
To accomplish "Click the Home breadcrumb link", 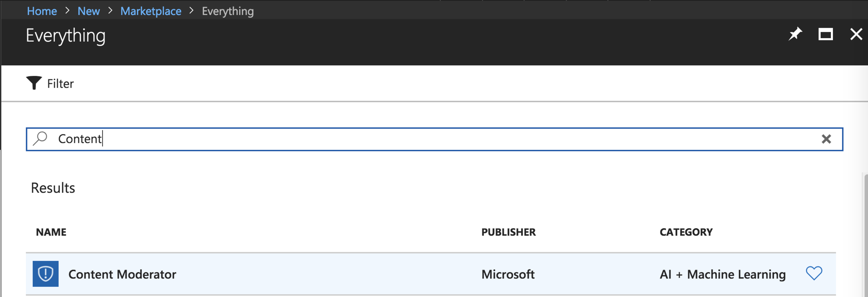I will 42,11.
